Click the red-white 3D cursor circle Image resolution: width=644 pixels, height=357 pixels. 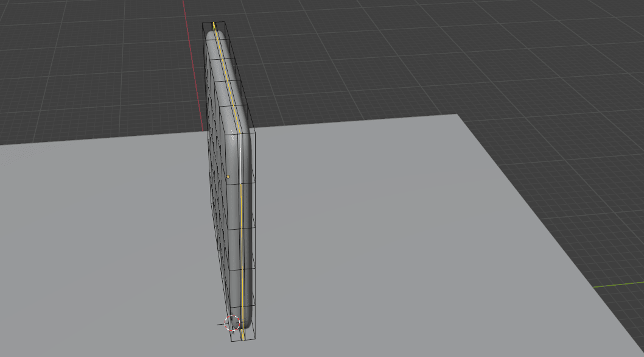tap(233, 323)
